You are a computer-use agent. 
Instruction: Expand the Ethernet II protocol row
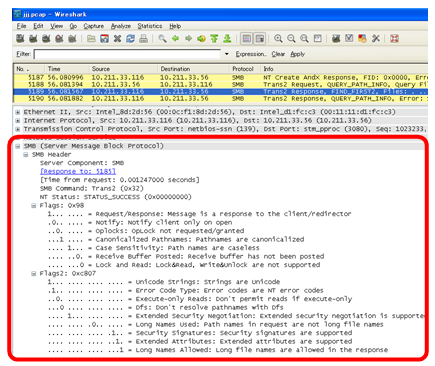(x=18, y=112)
